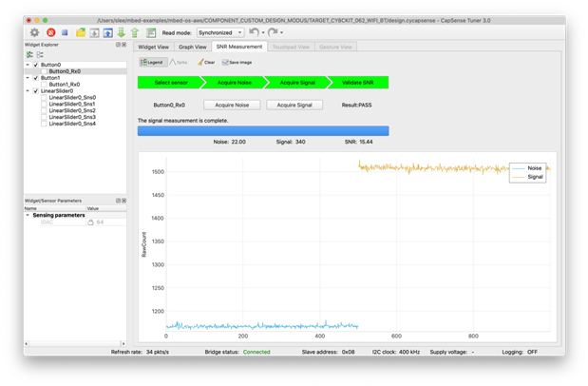Image resolution: width=588 pixels, height=386 pixels.
Task: Click the Spike toolbar item
Action: point(179,63)
